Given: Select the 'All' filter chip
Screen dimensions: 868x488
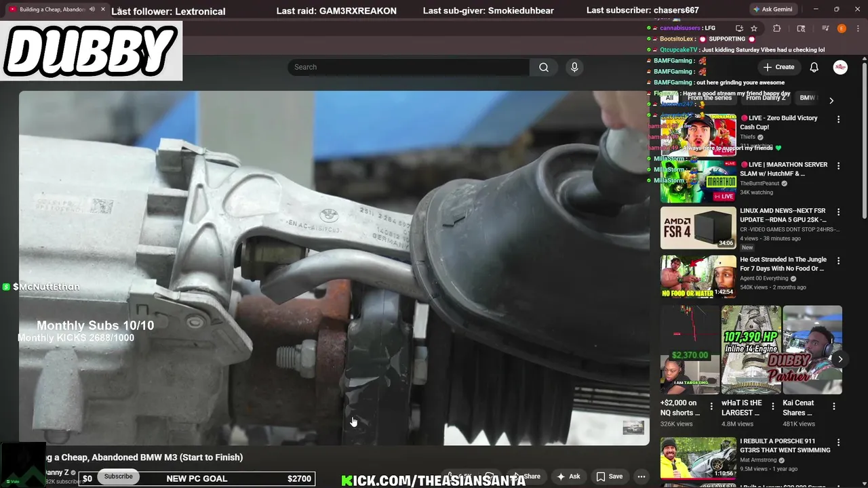Looking at the screenshot, I should point(669,98).
